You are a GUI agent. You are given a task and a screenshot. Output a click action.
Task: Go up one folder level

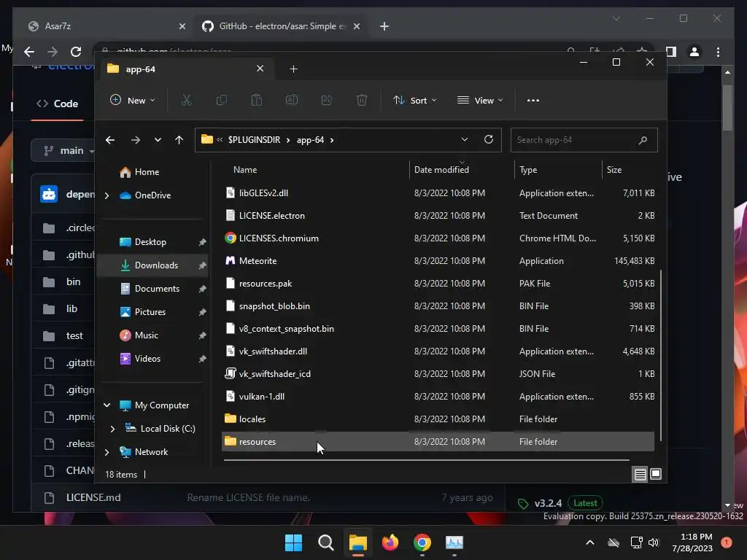point(179,140)
